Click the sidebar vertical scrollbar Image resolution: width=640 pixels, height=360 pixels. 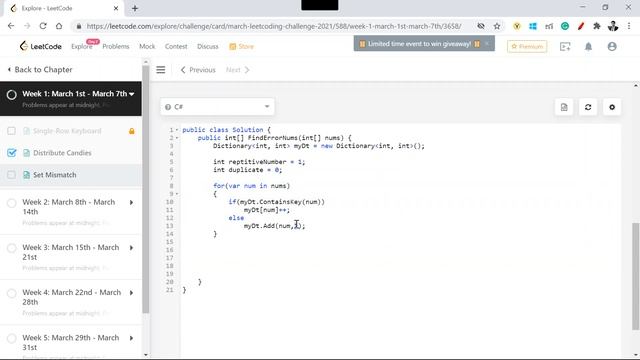(146, 189)
